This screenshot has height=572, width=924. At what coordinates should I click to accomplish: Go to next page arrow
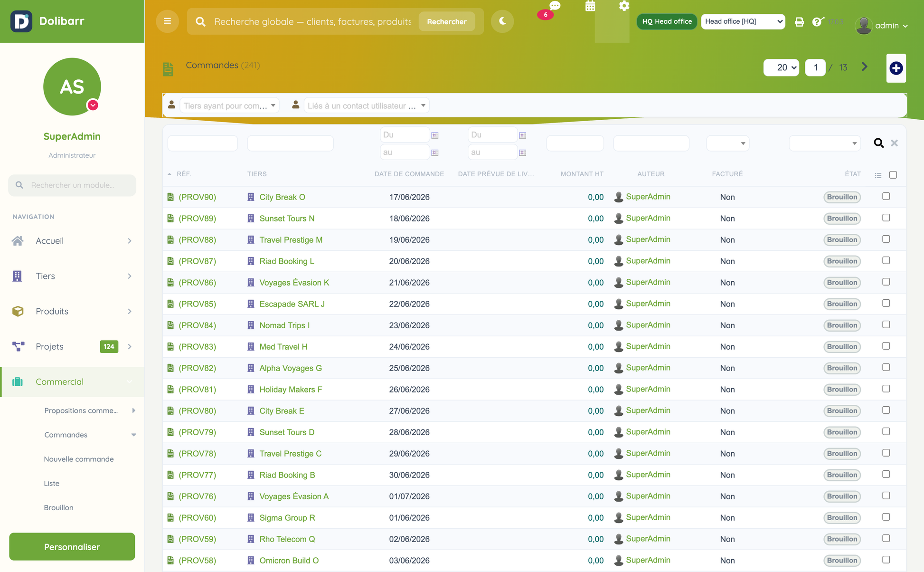[864, 67]
